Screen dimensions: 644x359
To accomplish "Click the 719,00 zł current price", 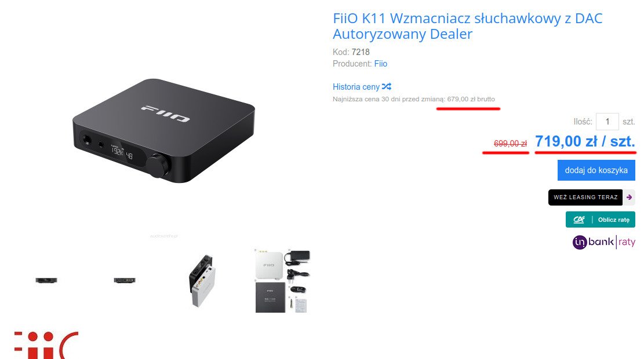I will click(585, 141).
